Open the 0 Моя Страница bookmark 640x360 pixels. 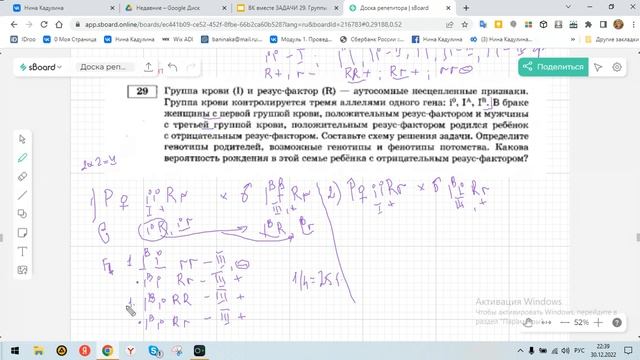point(70,39)
